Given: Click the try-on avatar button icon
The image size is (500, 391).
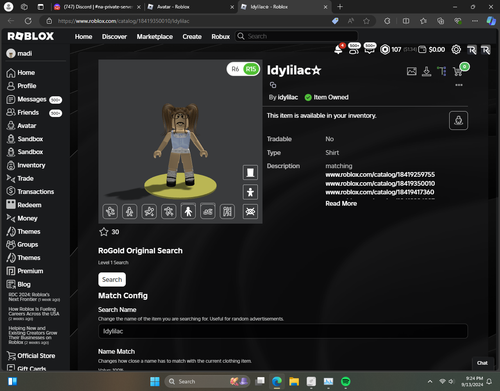Looking at the screenshot, I should (x=458, y=120).
